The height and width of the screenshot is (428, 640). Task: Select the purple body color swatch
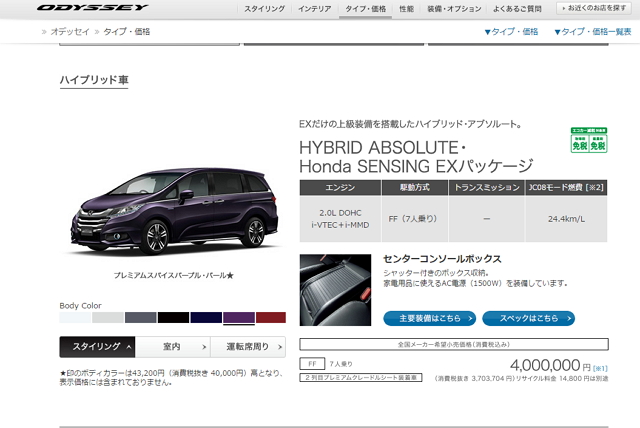[x=239, y=317]
